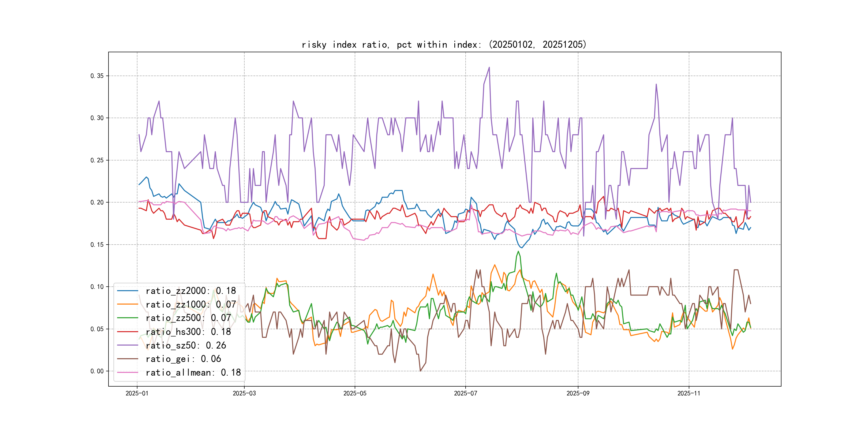Image resolution: width=868 pixels, height=434 pixels.
Task: Click the 2025-11 x-axis tick label
Action: 689,393
